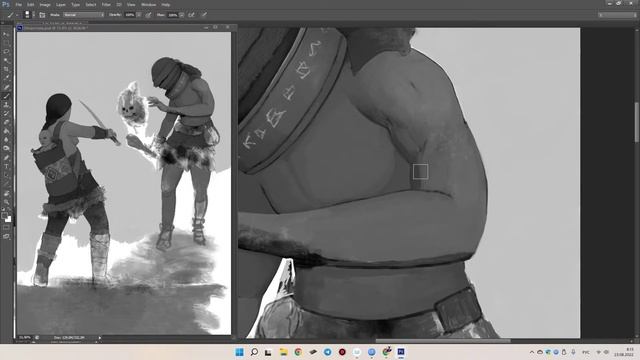Select the Zoom tool
Image resolution: width=640 pixels, height=360 pixels.
(x=6, y=202)
